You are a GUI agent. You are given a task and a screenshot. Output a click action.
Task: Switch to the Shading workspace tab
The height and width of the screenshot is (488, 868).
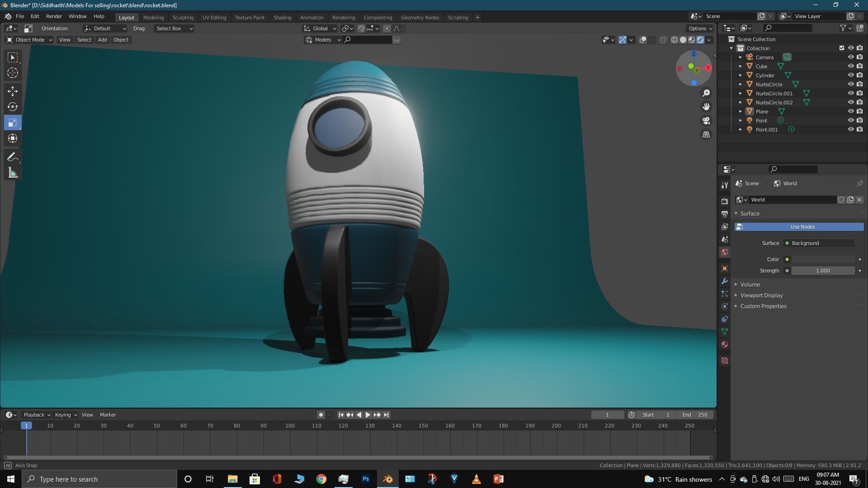tap(282, 18)
